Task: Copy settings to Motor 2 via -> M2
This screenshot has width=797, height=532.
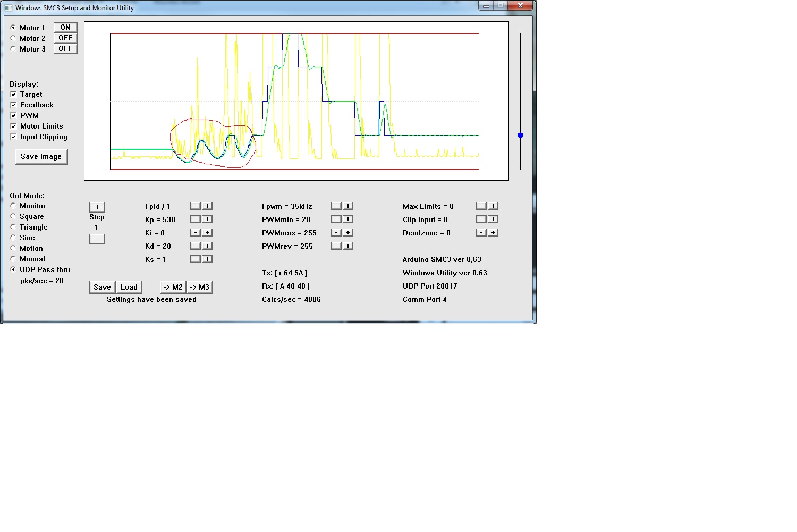Action: coord(173,287)
